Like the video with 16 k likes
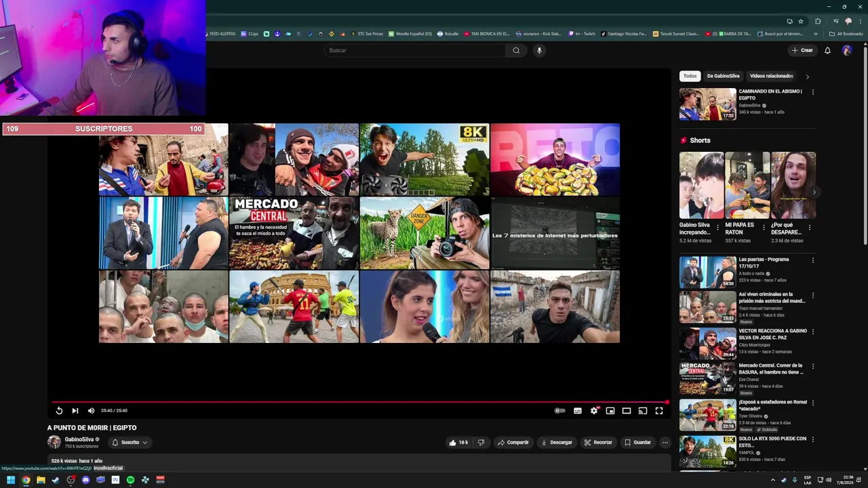 458,443
